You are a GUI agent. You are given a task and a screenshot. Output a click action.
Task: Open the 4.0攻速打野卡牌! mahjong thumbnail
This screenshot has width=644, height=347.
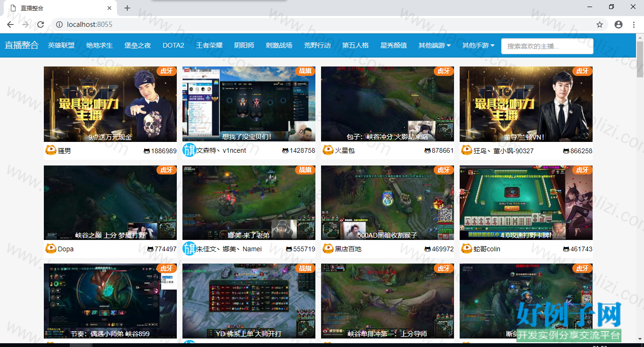click(x=526, y=202)
